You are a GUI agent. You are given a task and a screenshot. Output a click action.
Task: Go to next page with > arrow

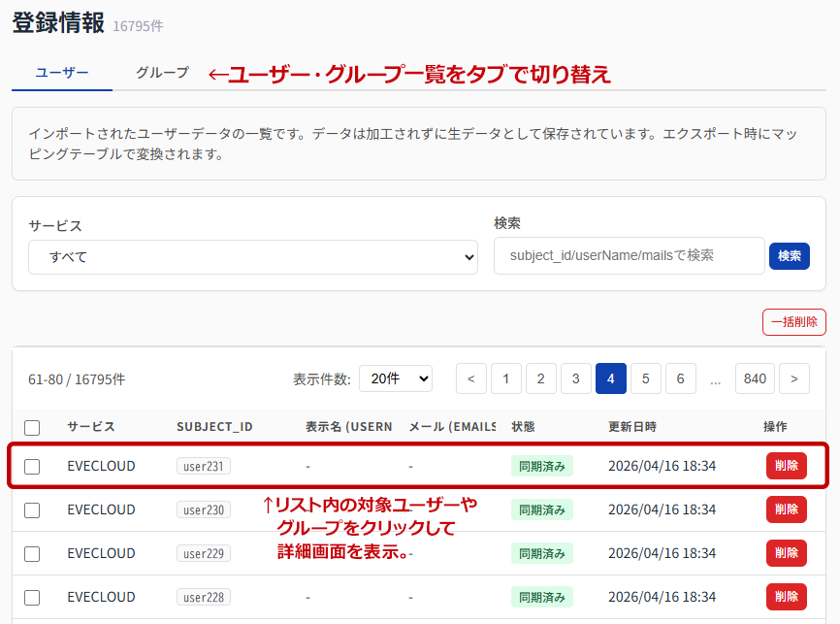[x=794, y=379]
